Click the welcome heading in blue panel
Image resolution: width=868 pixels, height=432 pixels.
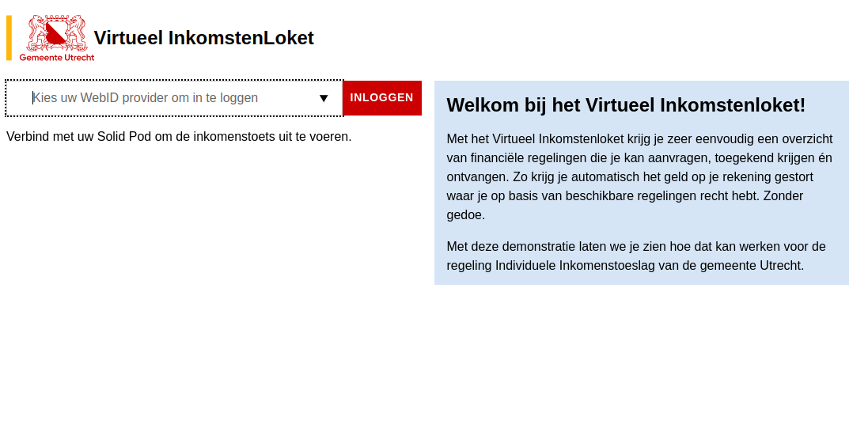[626, 104]
